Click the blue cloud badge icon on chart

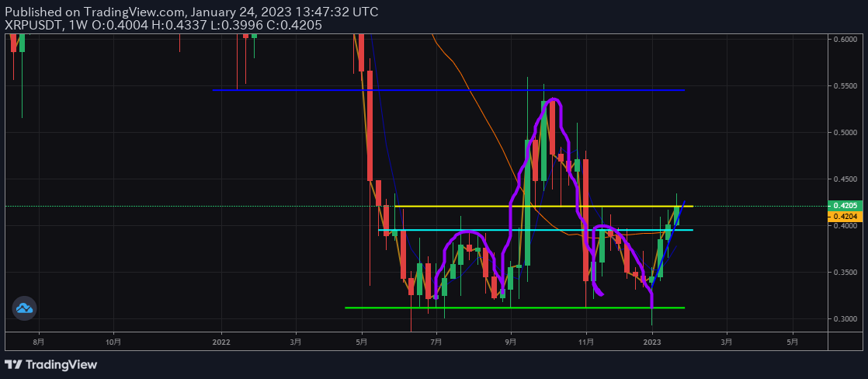[x=24, y=308]
